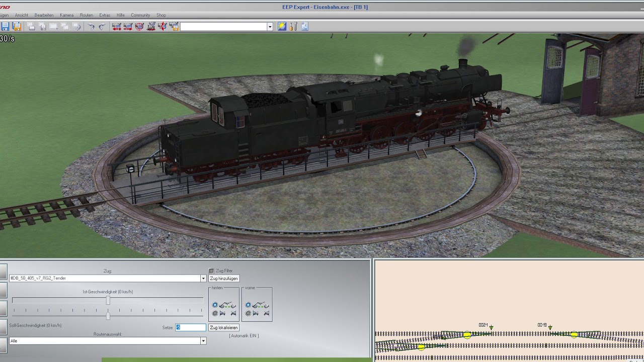Click the Automatik EIN label

coord(244,336)
